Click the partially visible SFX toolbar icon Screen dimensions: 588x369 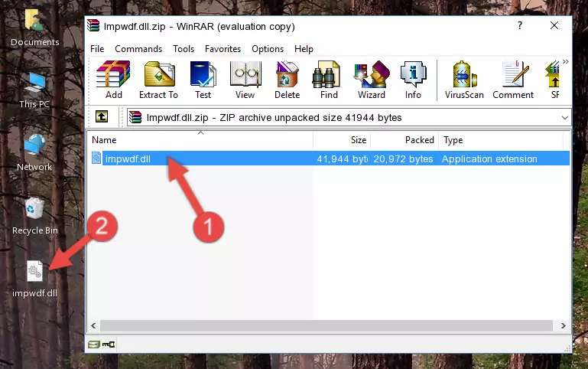[x=554, y=80]
